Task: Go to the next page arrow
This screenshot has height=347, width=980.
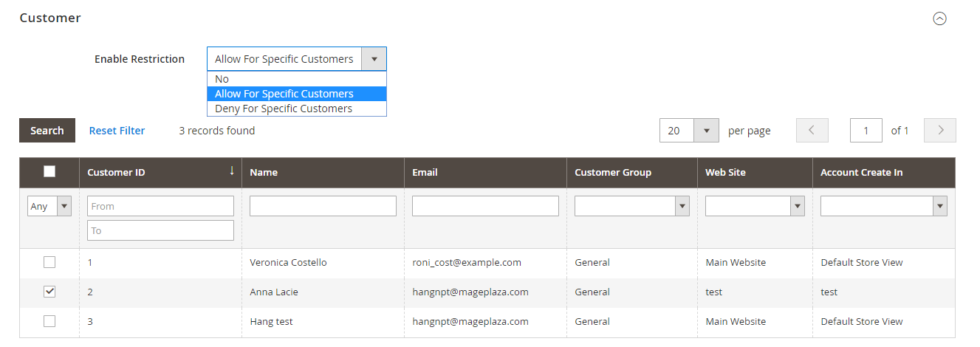Action: pos(940,131)
